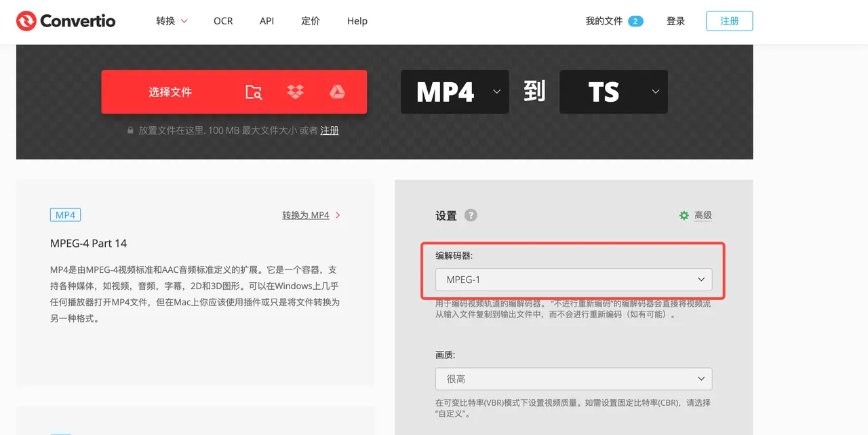The width and height of the screenshot is (868, 435).
Task: Open the 转换为 MP4 link
Action: (311, 215)
